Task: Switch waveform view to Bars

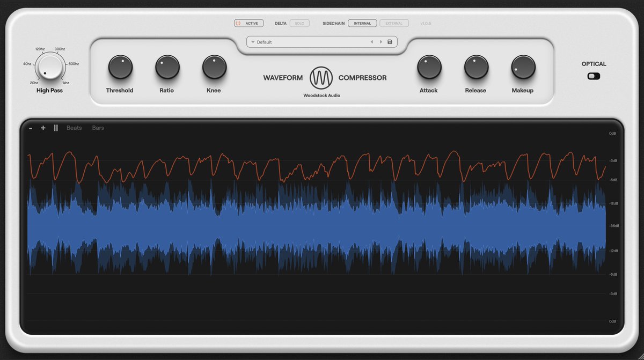Action: (98, 128)
